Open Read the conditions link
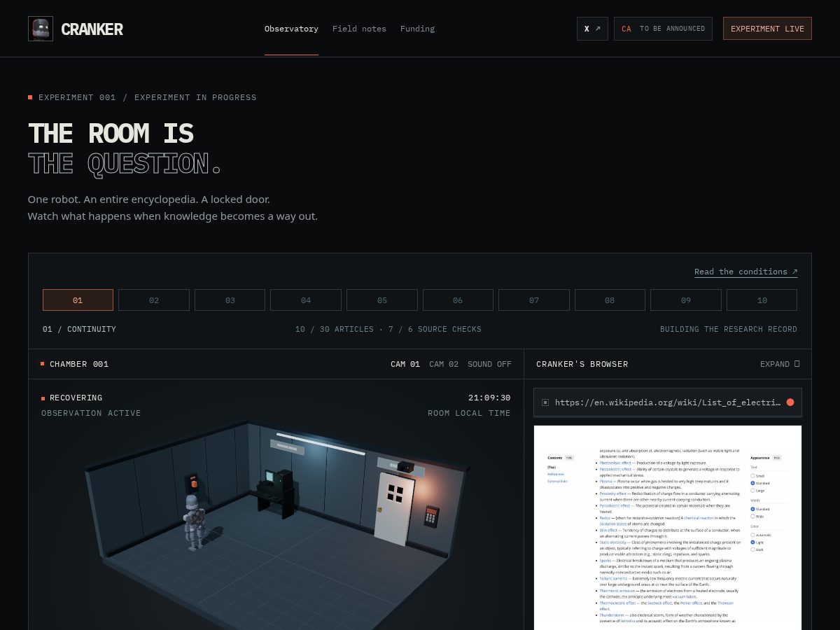This screenshot has width=840, height=630. (745, 272)
